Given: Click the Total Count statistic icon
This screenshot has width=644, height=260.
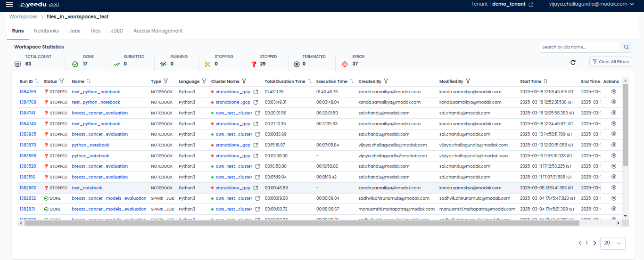Looking at the screenshot, I should coord(17,64).
